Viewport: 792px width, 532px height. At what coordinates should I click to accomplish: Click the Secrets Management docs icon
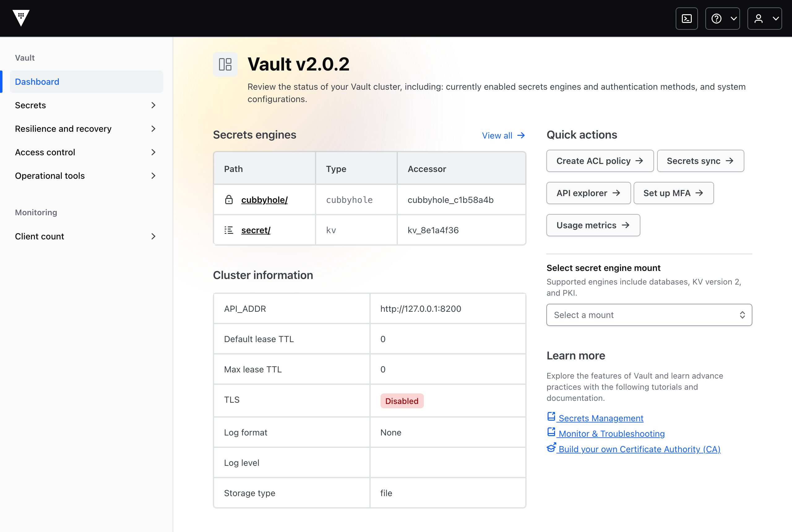[551, 416]
